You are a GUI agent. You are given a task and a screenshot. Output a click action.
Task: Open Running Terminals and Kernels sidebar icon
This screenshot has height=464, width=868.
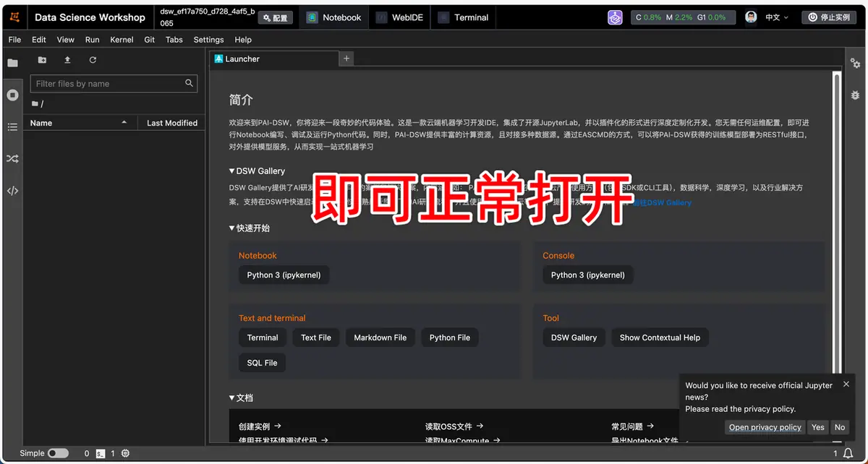coord(12,95)
